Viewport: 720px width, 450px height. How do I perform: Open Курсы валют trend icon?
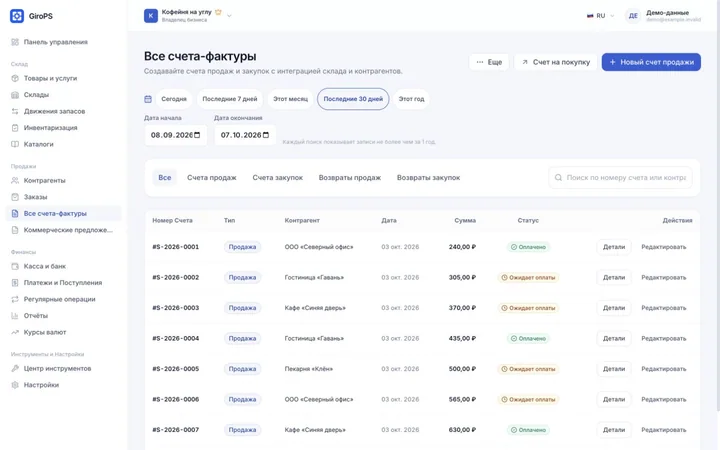click(x=15, y=333)
